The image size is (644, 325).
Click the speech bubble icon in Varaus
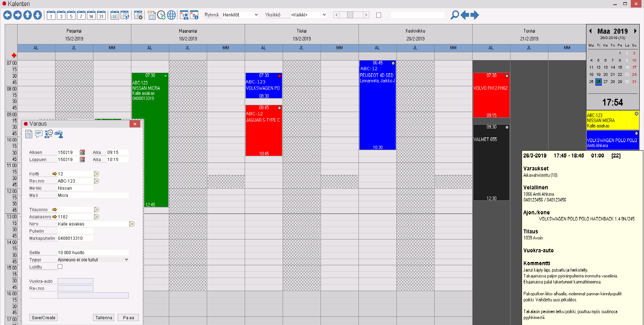39,134
